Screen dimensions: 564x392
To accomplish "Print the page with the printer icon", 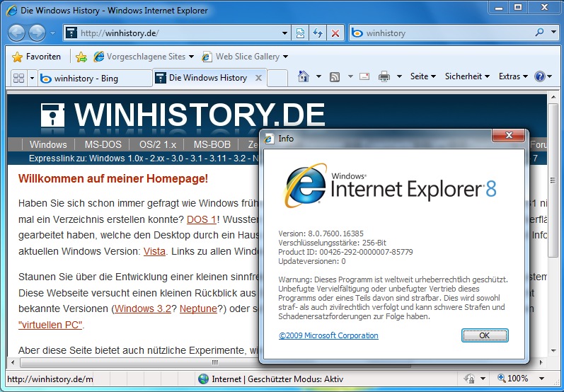I will [384, 76].
